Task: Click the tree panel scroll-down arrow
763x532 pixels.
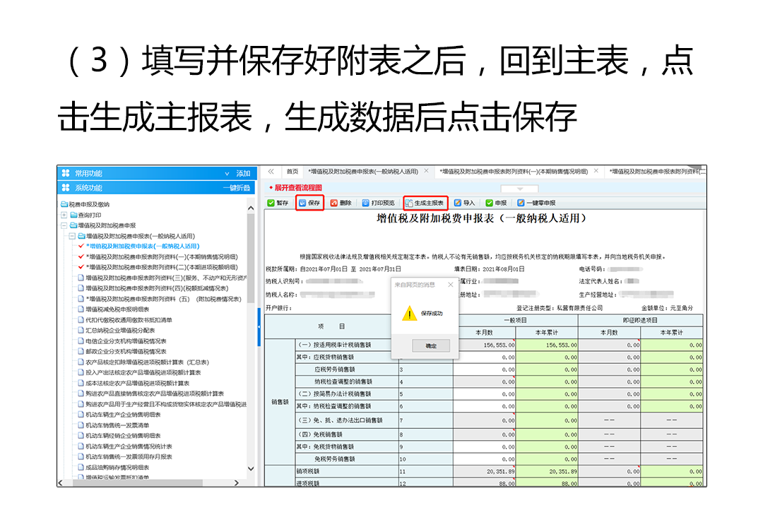Action: pos(251,468)
